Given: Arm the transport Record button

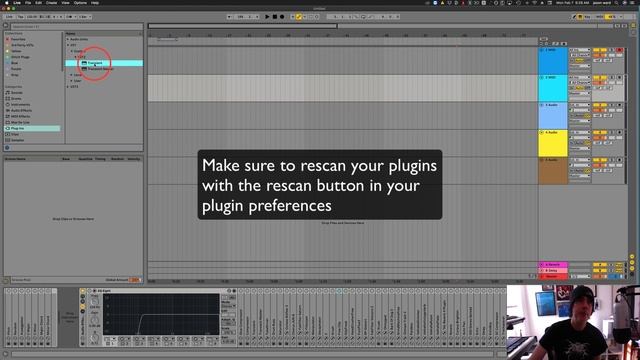Looking at the screenshot, I should [x=282, y=17].
